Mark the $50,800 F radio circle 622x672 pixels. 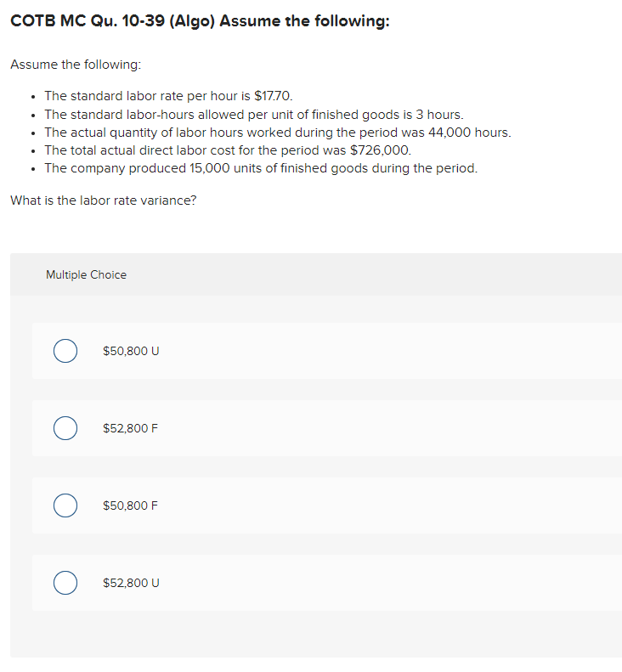point(65,505)
